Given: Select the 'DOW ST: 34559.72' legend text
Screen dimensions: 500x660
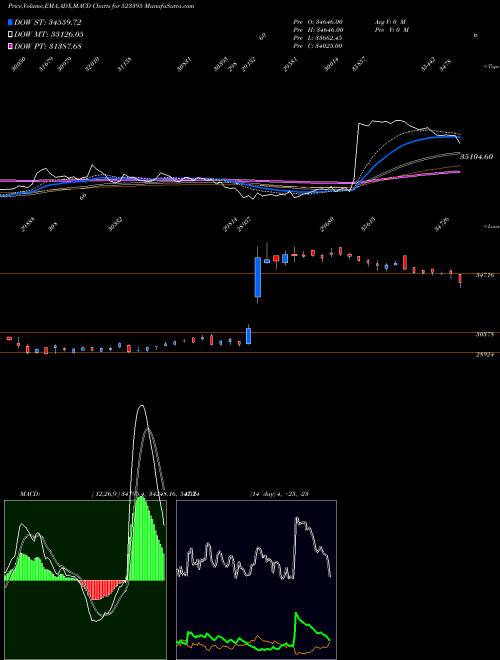Looking at the screenshot, I should [x=48, y=22].
